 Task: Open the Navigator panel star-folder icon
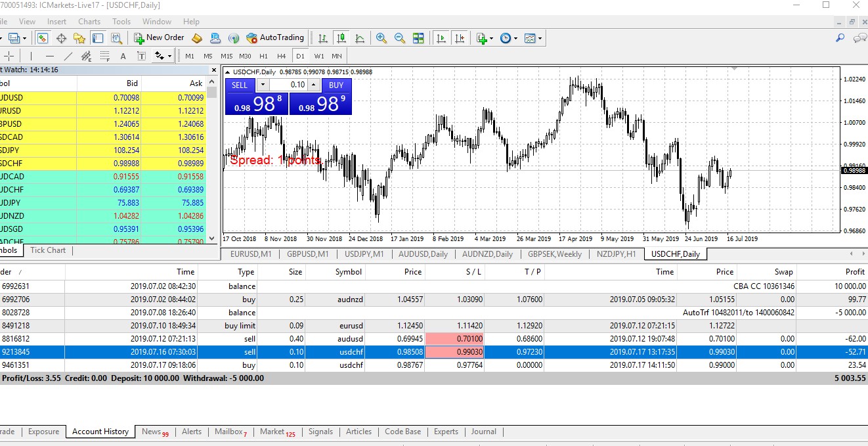[79, 38]
